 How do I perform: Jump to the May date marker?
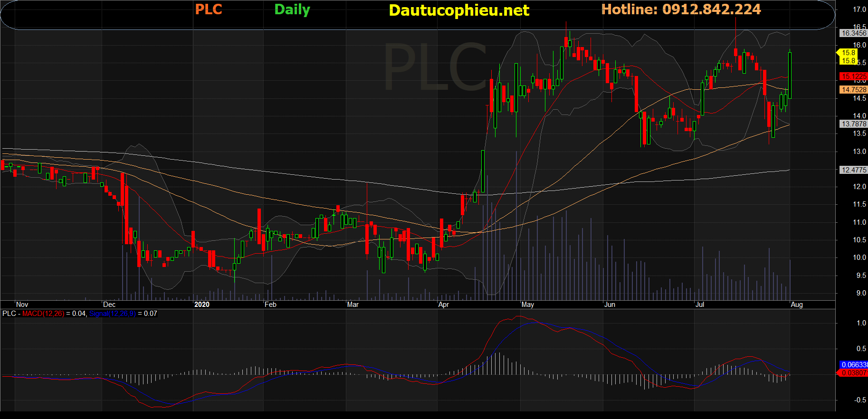click(527, 305)
